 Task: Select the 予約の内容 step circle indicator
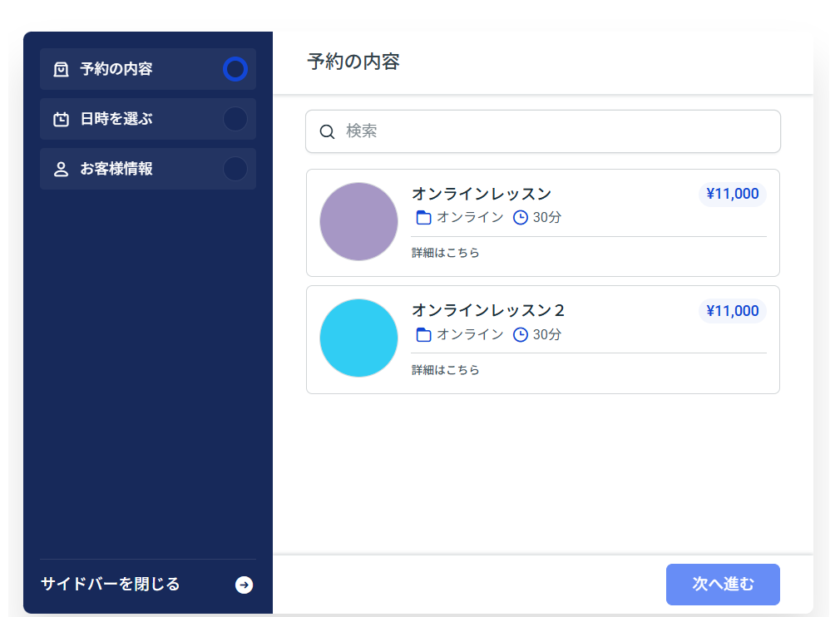(x=235, y=69)
